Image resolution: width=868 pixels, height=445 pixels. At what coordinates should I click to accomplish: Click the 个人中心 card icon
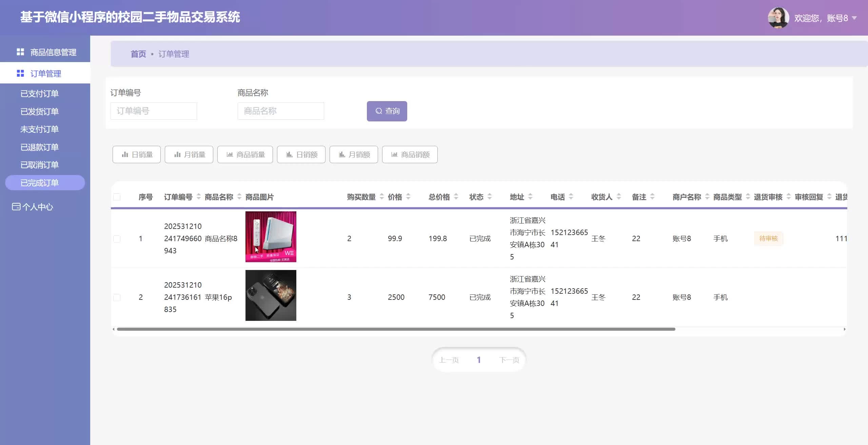(16, 207)
